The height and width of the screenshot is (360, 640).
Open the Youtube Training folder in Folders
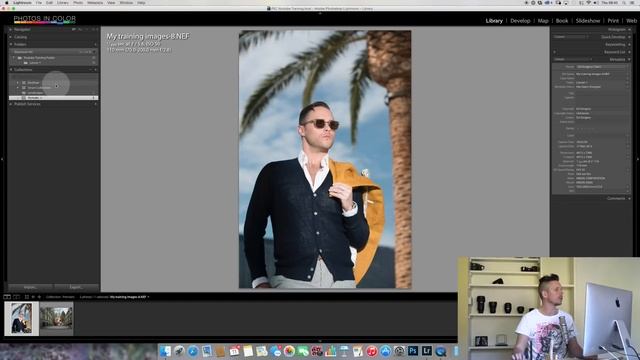[39, 58]
